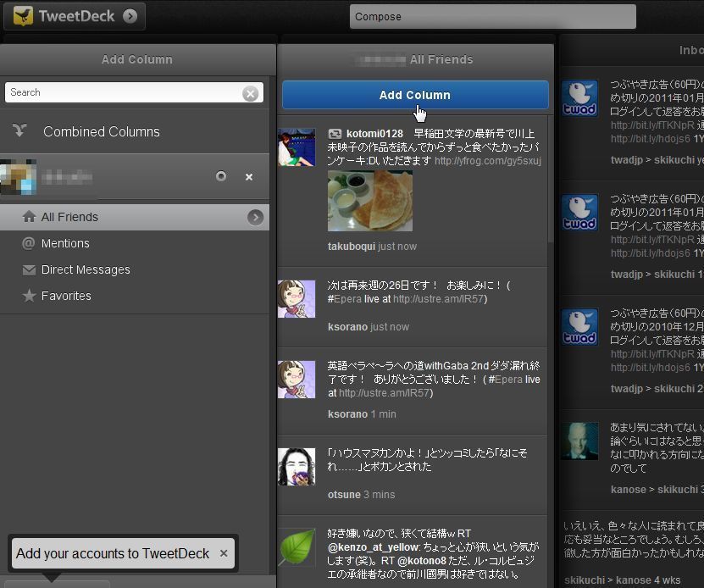Select Mentions column type

click(135, 243)
